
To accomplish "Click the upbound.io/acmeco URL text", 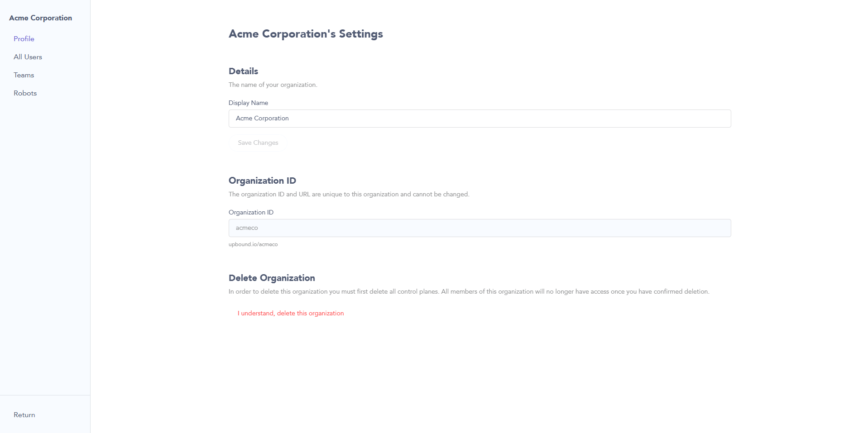I will (x=253, y=244).
